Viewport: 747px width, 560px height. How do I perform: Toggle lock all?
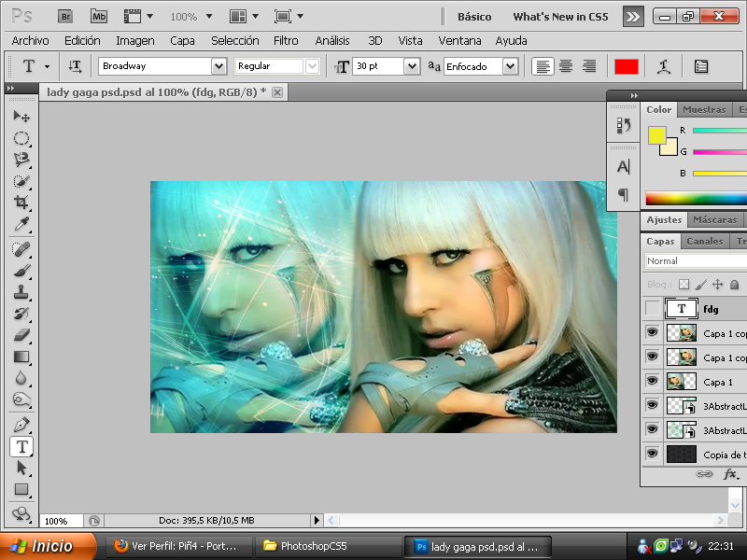click(x=735, y=285)
